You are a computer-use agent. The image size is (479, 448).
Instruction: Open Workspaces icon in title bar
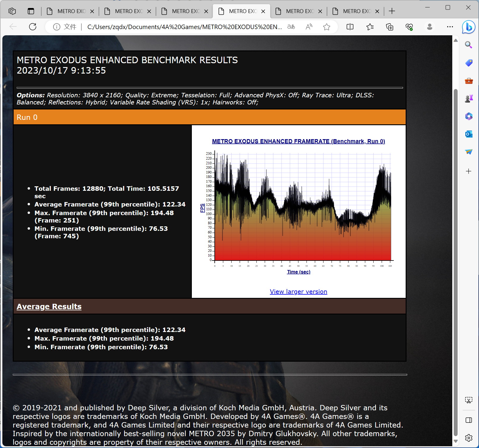12,11
